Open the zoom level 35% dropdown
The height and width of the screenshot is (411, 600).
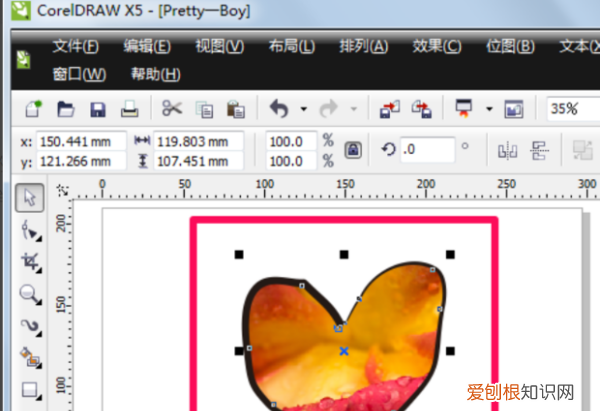[573, 108]
